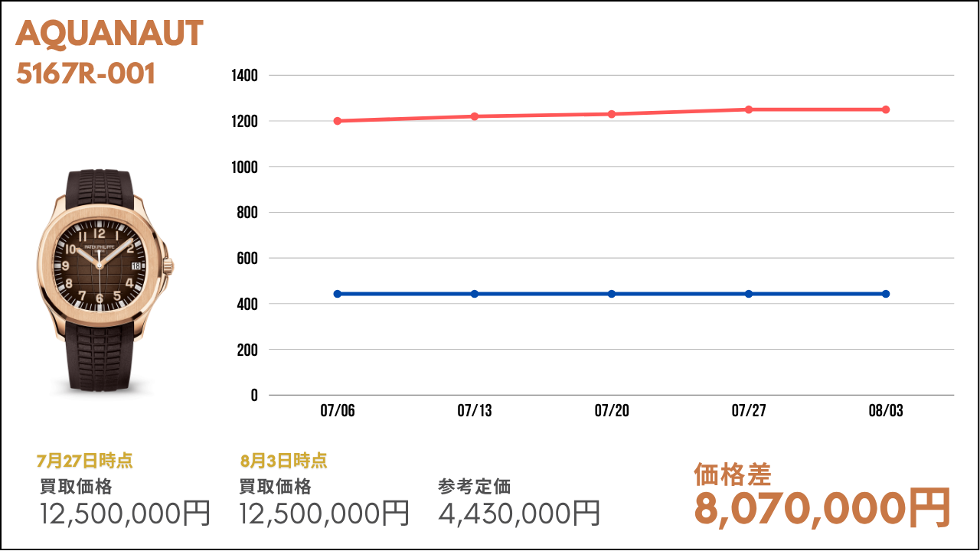
Task: Click the blue line point at 07/20
Action: pyautogui.click(x=612, y=294)
